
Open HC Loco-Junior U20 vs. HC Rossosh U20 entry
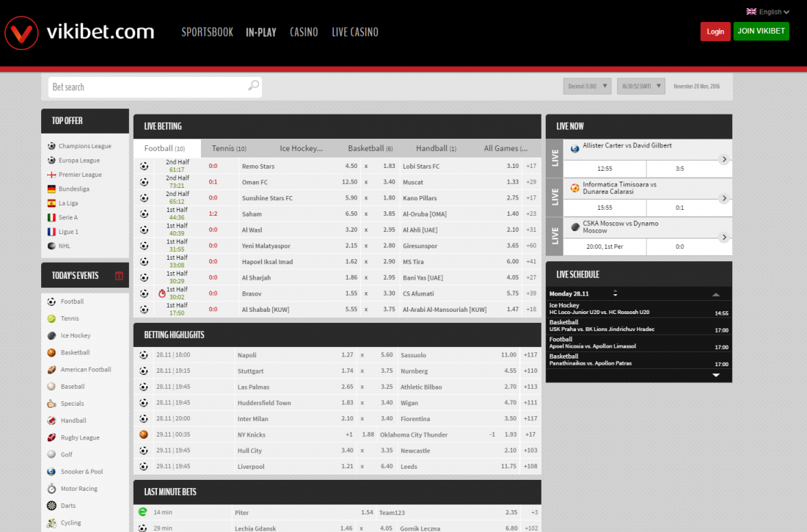(638, 309)
